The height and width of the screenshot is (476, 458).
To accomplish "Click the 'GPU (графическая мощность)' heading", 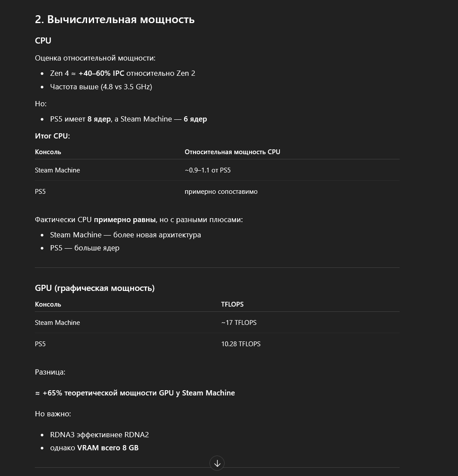I will 95,288.
